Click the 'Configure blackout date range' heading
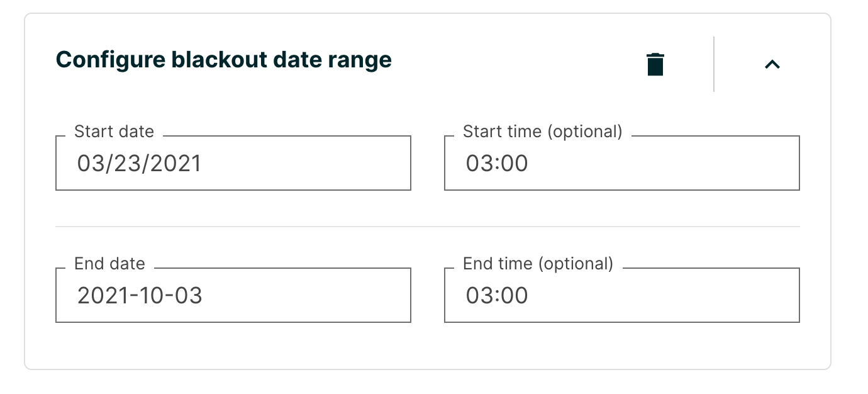 coord(224,60)
